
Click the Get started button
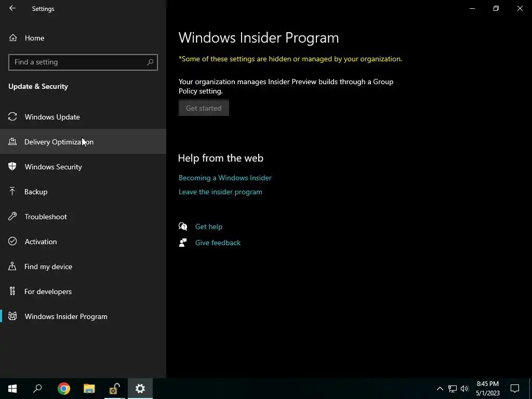pos(204,108)
